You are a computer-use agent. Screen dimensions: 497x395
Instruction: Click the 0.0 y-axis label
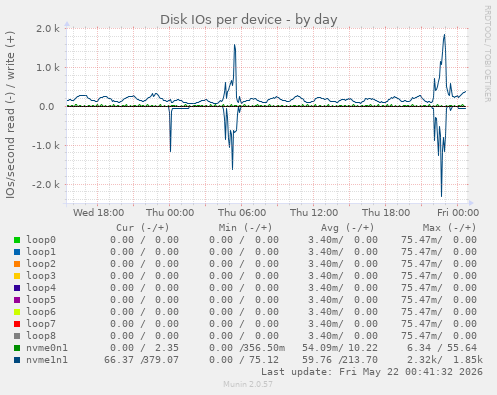(x=47, y=107)
